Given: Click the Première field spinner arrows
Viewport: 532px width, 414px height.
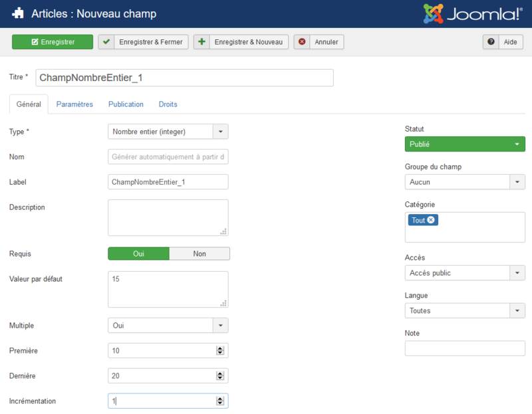Looking at the screenshot, I should 220,351.
